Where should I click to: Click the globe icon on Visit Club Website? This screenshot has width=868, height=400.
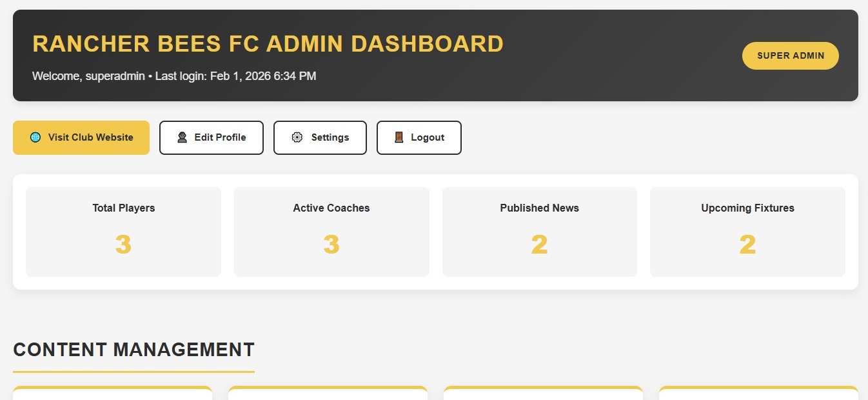[x=34, y=137]
